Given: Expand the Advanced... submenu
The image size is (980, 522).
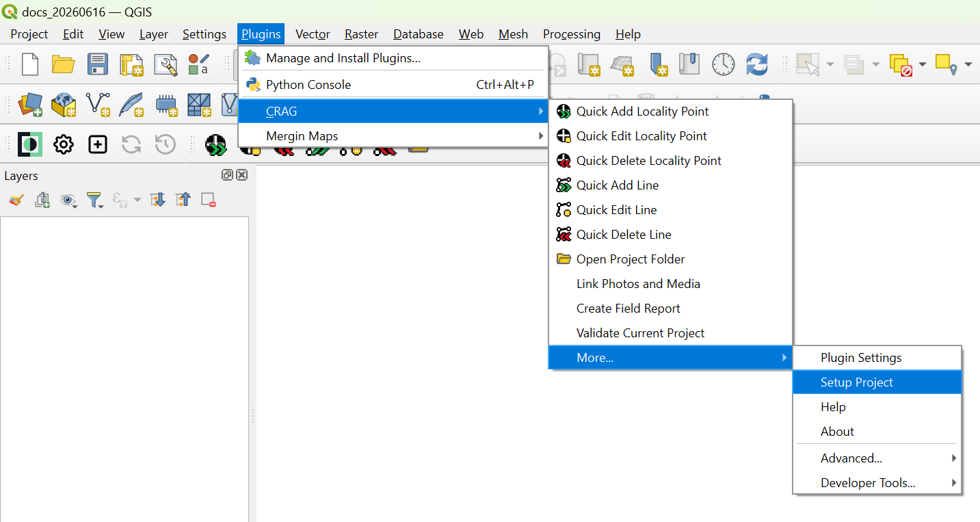Looking at the screenshot, I should pyautogui.click(x=877, y=458).
